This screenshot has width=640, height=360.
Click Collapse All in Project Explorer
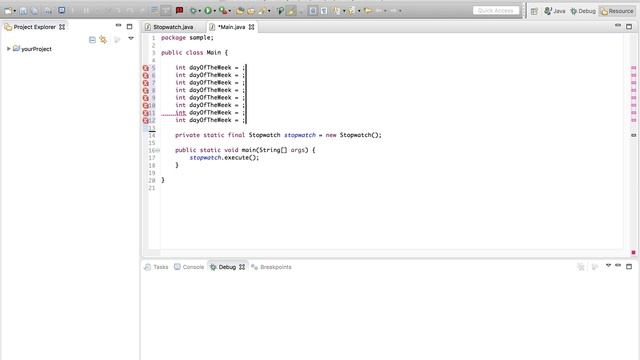point(92,40)
